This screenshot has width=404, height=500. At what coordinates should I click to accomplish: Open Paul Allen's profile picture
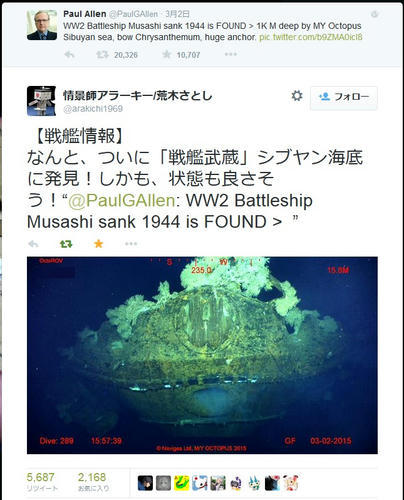pyautogui.click(x=42, y=25)
